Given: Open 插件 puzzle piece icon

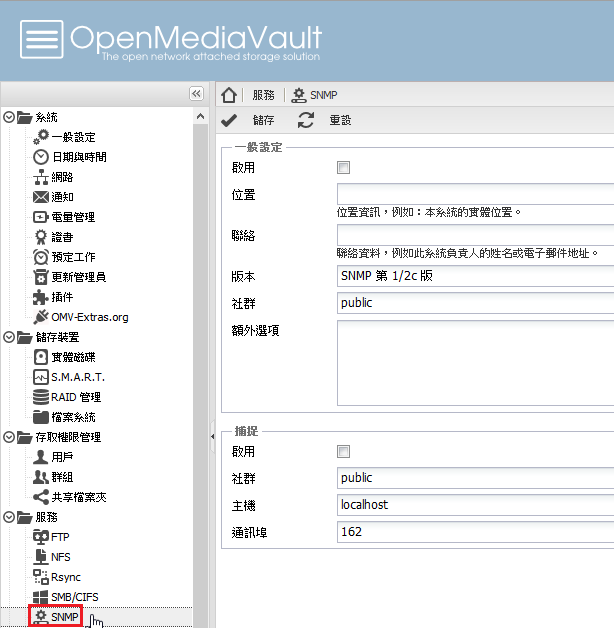Looking at the screenshot, I should (x=41, y=297).
